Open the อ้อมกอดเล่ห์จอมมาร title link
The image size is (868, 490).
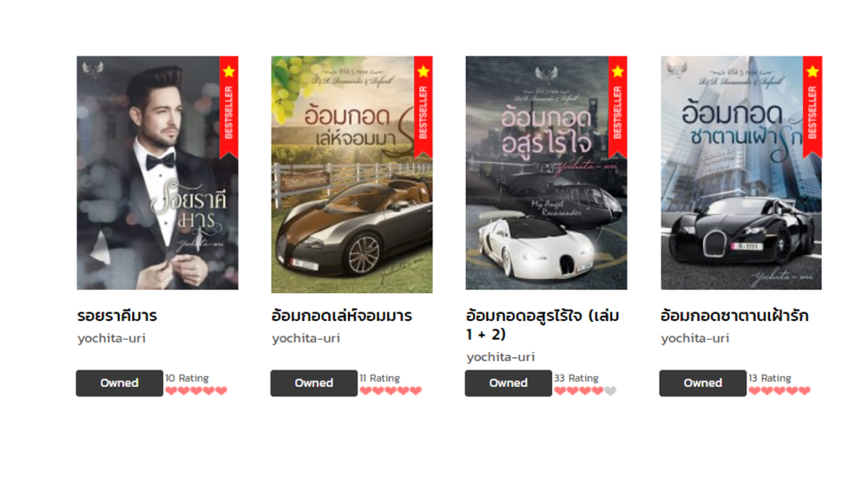341,316
